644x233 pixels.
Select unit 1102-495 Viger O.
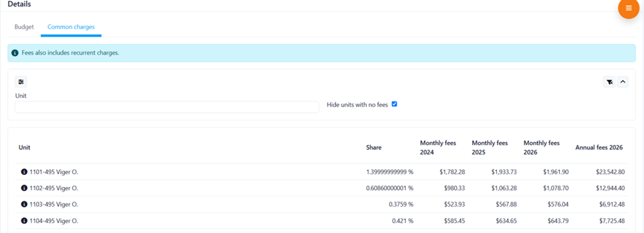click(x=54, y=188)
